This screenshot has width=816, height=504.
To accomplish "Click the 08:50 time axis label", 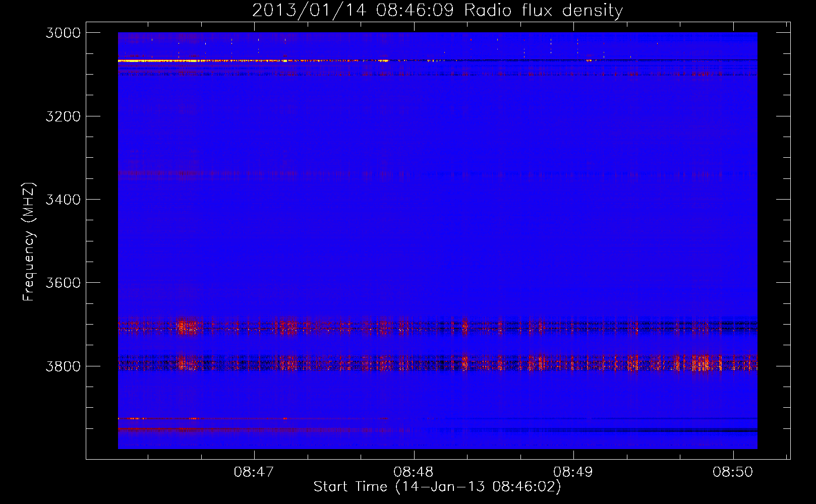I will click(x=733, y=472).
